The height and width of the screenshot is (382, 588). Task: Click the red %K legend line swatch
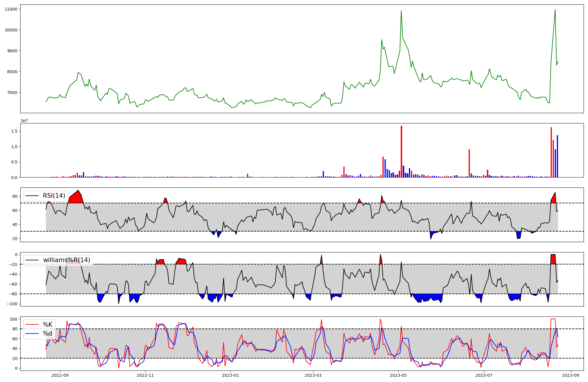click(x=32, y=324)
